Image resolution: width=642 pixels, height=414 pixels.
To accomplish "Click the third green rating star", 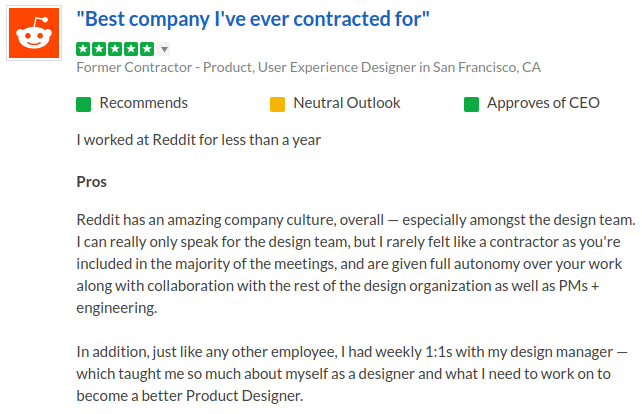I will click(115, 48).
